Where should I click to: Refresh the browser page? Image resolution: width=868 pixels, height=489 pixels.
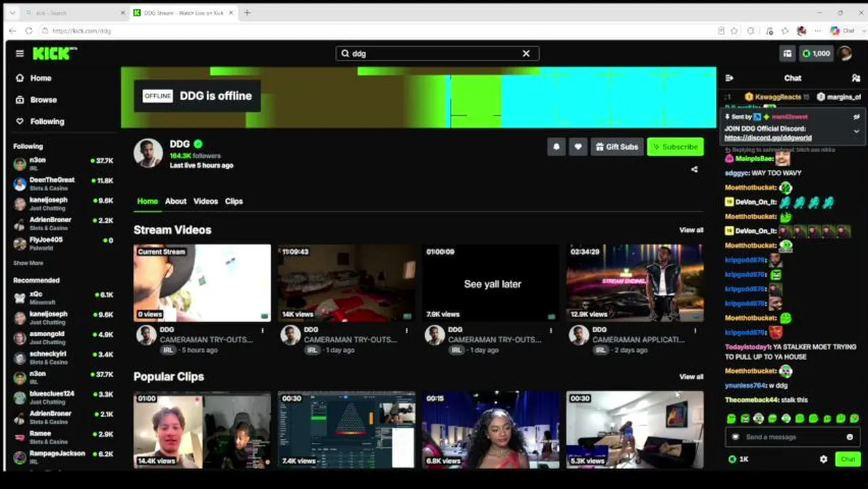[x=29, y=31]
